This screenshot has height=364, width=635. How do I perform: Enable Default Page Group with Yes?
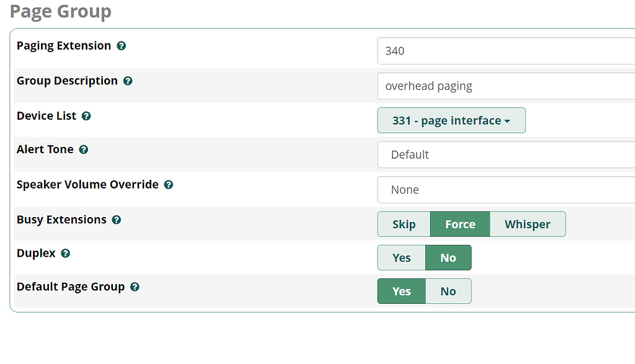(401, 291)
